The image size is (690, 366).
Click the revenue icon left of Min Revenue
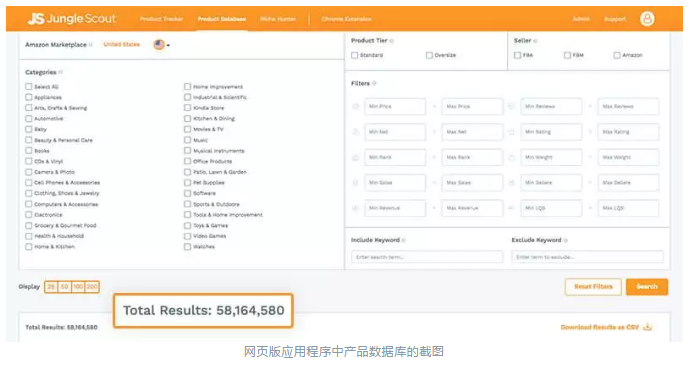356,208
